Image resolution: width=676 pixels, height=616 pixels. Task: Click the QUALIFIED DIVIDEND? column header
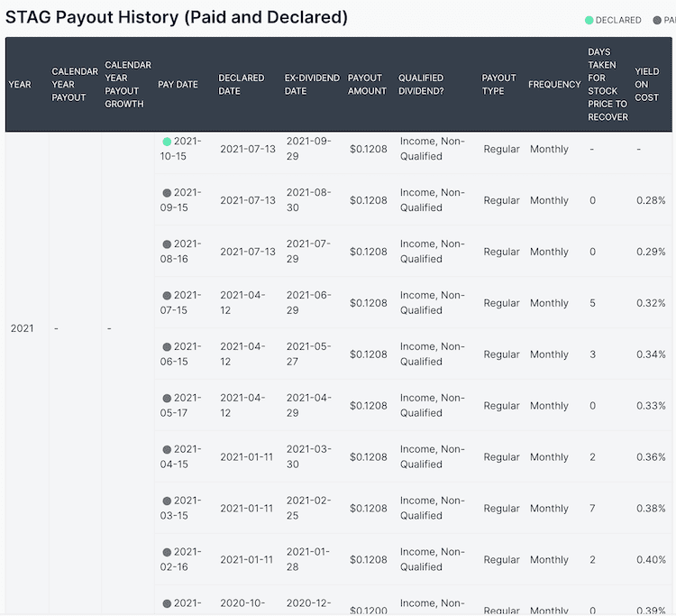(421, 85)
